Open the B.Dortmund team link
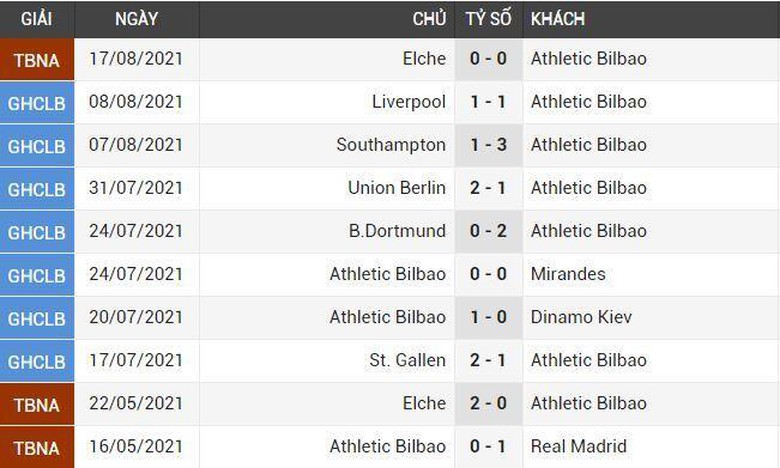This screenshot has width=780, height=468. 397,231
